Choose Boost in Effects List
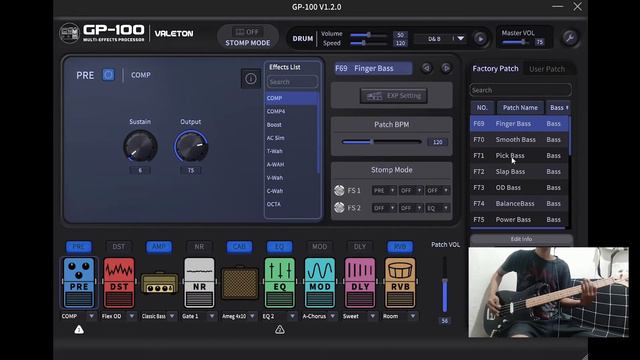 coord(291,124)
